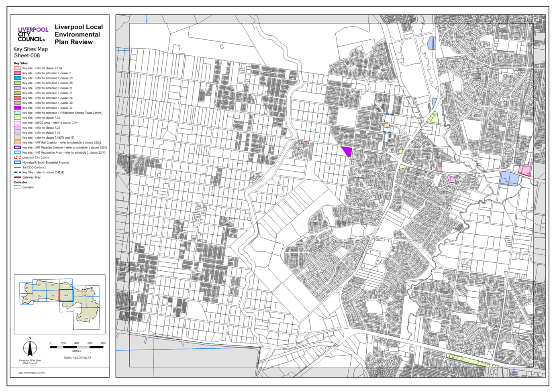Click the IMT Recreation Area legend symbol

pyautogui.click(x=17, y=152)
